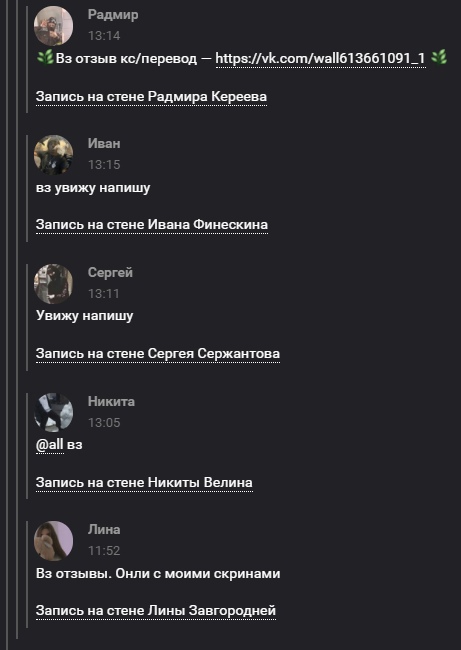
Task: Open Радмир's profile avatar
Action: tap(53, 26)
